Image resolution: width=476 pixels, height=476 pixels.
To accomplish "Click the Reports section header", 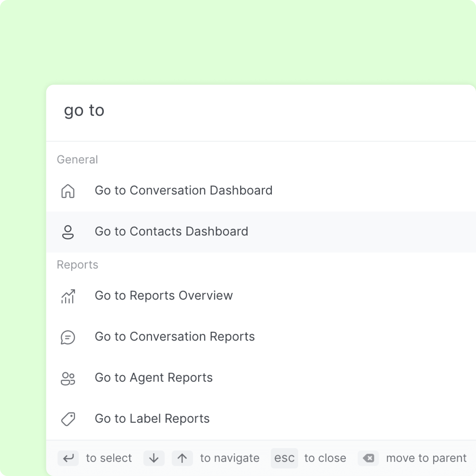I will (x=77, y=265).
